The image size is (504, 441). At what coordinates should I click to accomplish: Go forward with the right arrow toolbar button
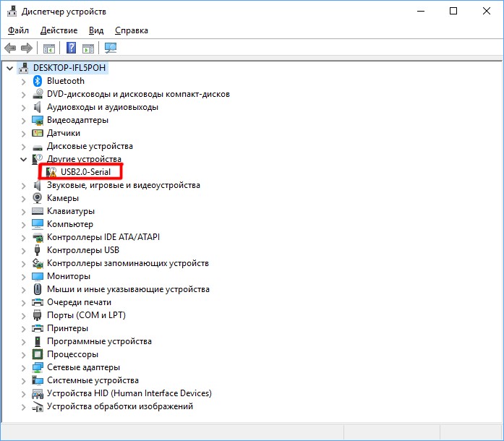click(x=27, y=48)
